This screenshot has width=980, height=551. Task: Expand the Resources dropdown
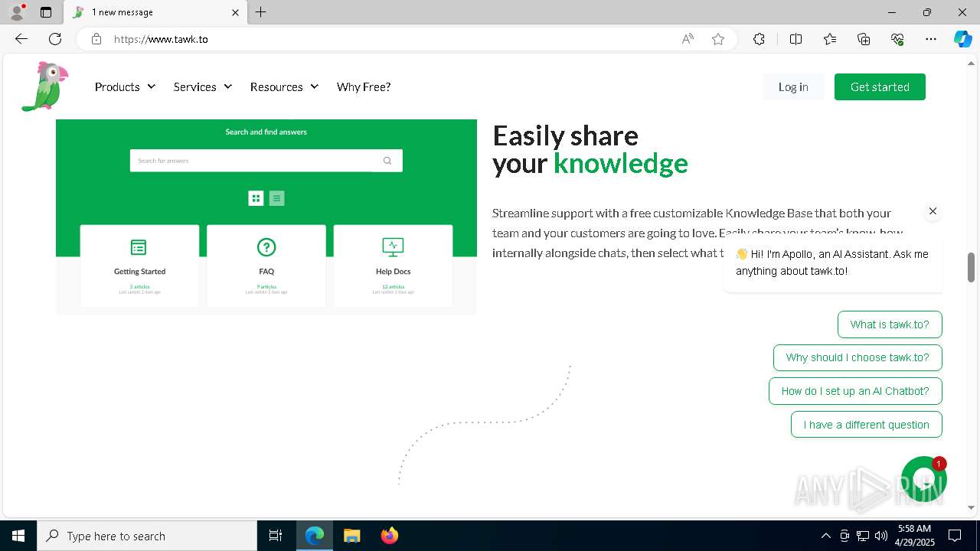284,86
